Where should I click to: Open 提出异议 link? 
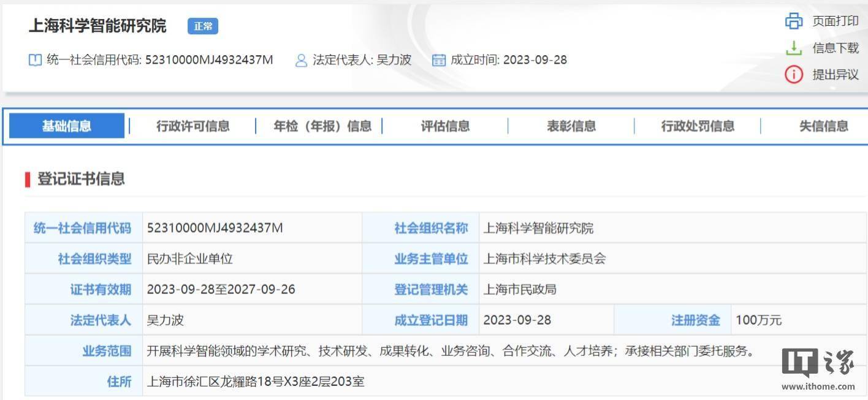coord(836,75)
